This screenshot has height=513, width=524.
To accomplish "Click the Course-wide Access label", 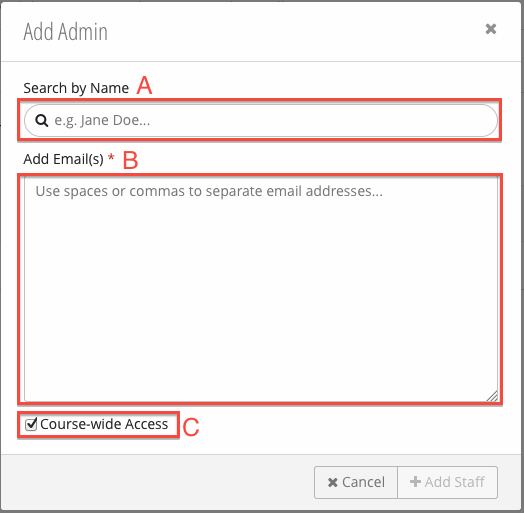I will 104,424.
